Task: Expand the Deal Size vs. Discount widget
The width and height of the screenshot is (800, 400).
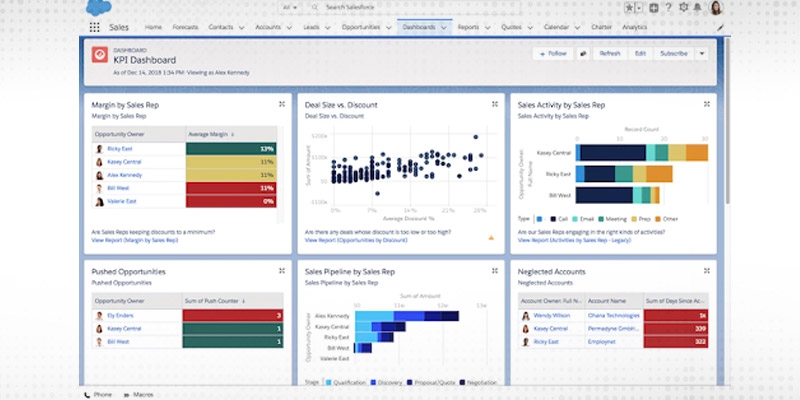Action: [x=494, y=104]
